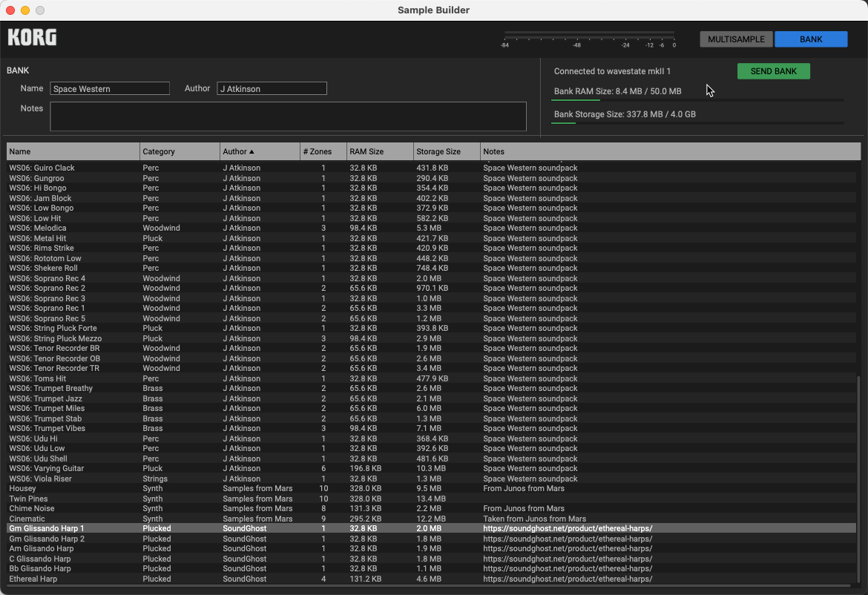868x595 pixels.
Task: Sort by Storage Size column header
Action: tap(447, 151)
